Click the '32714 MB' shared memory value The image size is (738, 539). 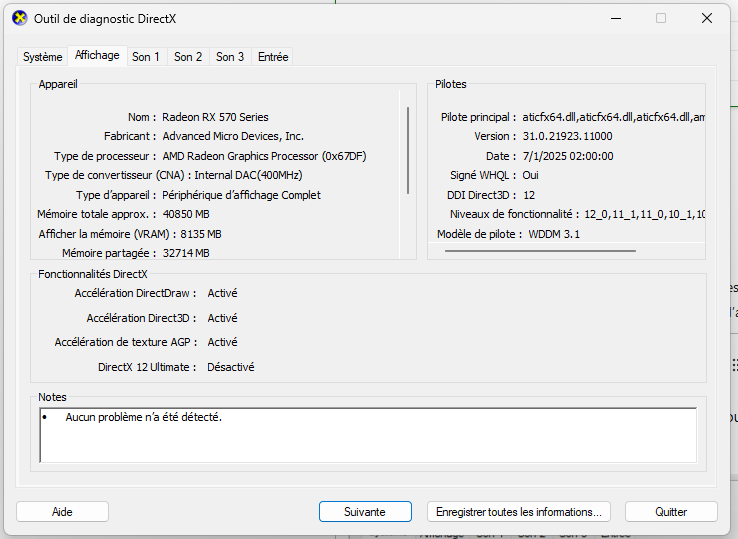pos(186,253)
